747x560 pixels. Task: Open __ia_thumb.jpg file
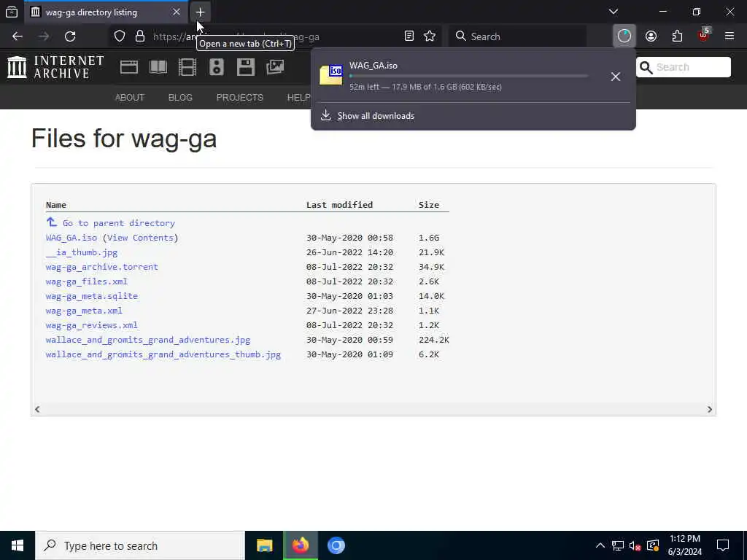pyautogui.click(x=82, y=252)
